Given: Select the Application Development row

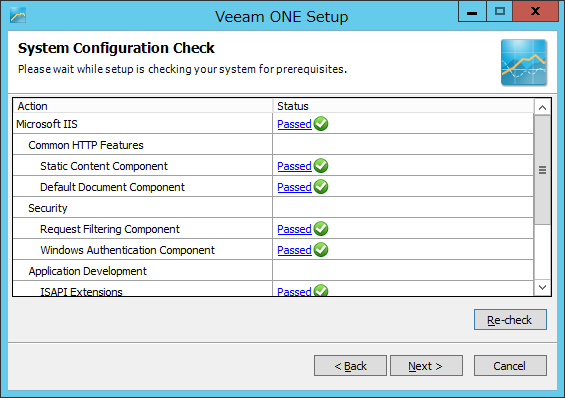Looking at the screenshot, I should [x=273, y=271].
